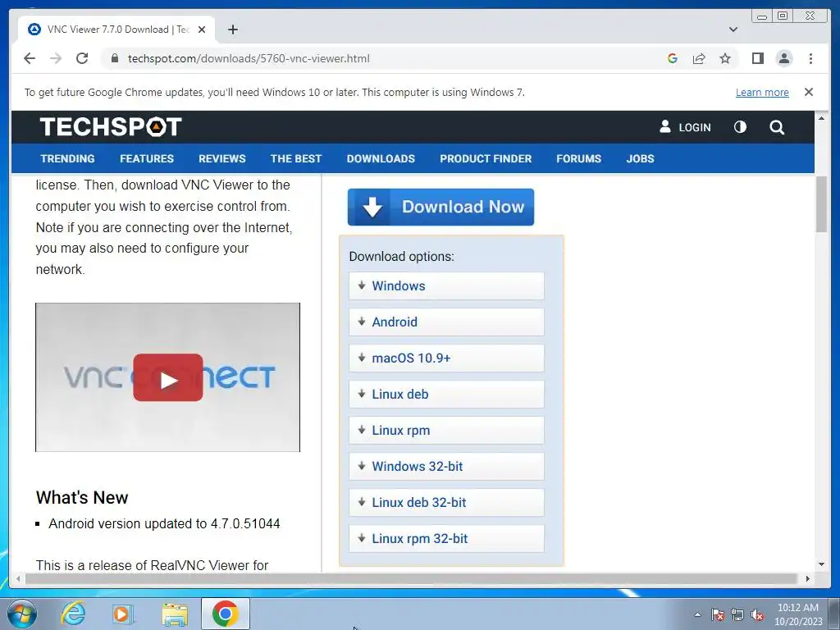The height and width of the screenshot is (630, 840).
Task: Click the muted volume tray icon
Action: 757,614
